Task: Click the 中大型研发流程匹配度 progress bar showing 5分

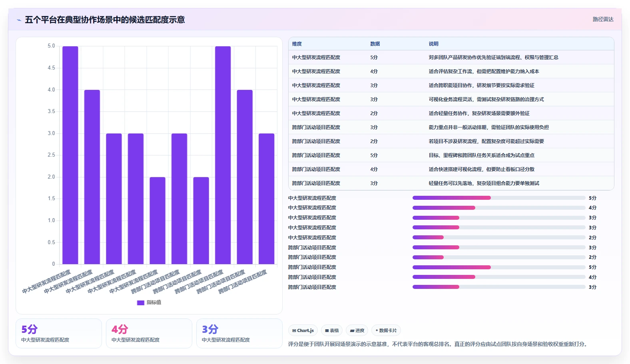Action: (x=499, y=198)
